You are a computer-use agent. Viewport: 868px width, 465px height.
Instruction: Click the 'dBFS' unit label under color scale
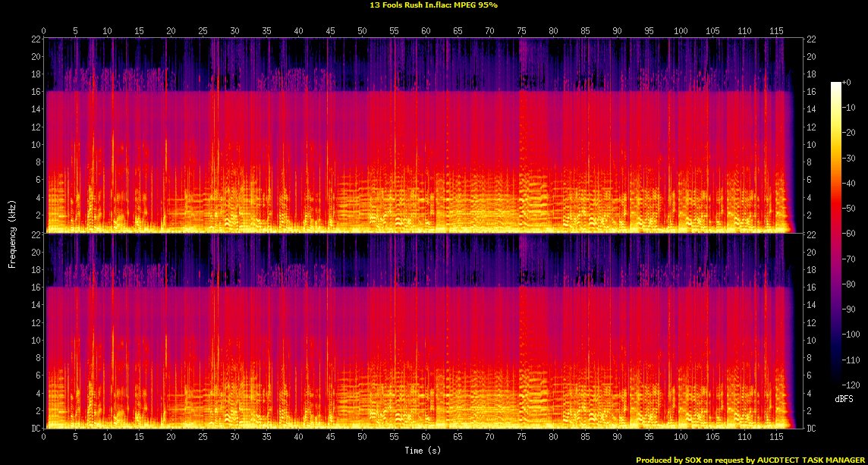[844, 398]
